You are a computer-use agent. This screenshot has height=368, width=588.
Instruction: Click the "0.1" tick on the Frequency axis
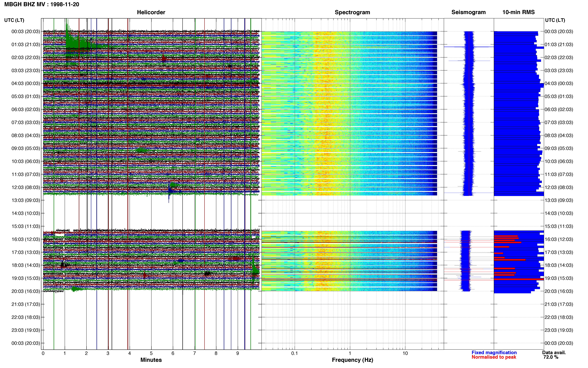295,353
